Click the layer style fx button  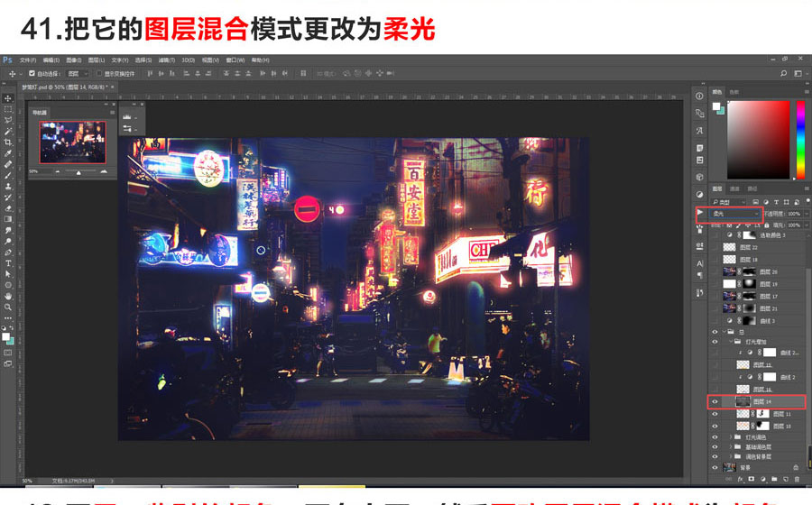(741, 480)
